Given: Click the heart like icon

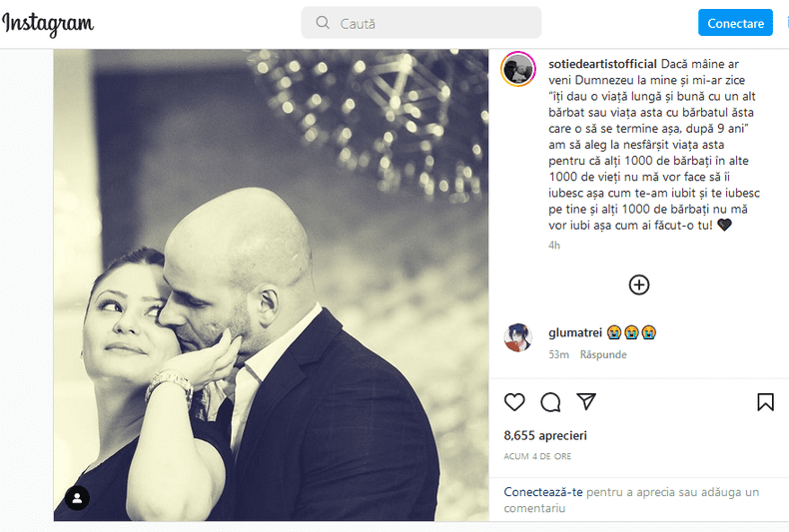Looking at the screenshot, I should pyautogui.click(x=514, y=402).
